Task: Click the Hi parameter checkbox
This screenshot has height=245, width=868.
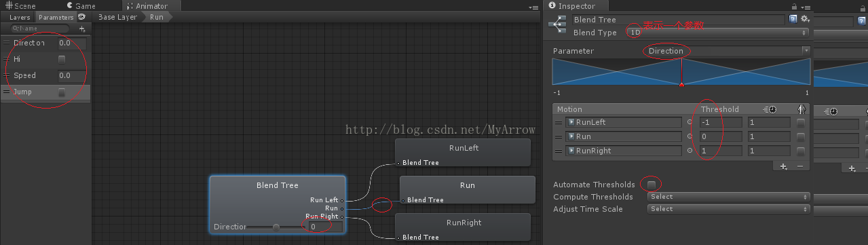Action: point(62,59)
